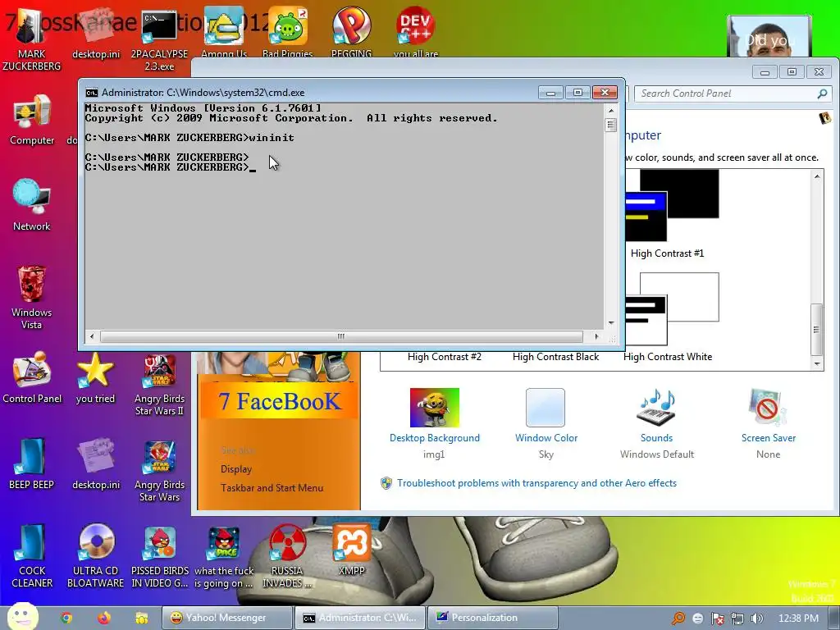
Task: Click the search magnifier tray icon
Action: click(678, 619)
